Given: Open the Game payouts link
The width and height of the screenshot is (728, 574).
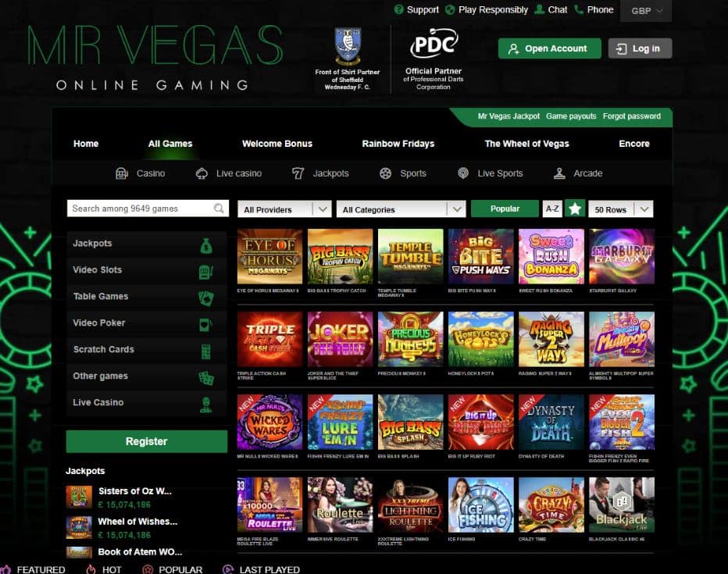Looking at the screenshot, I should 571,116.
